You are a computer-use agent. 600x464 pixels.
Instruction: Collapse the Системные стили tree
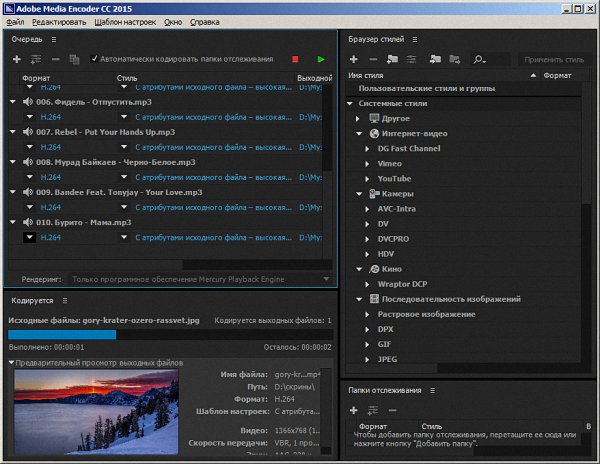click(350, 103)
